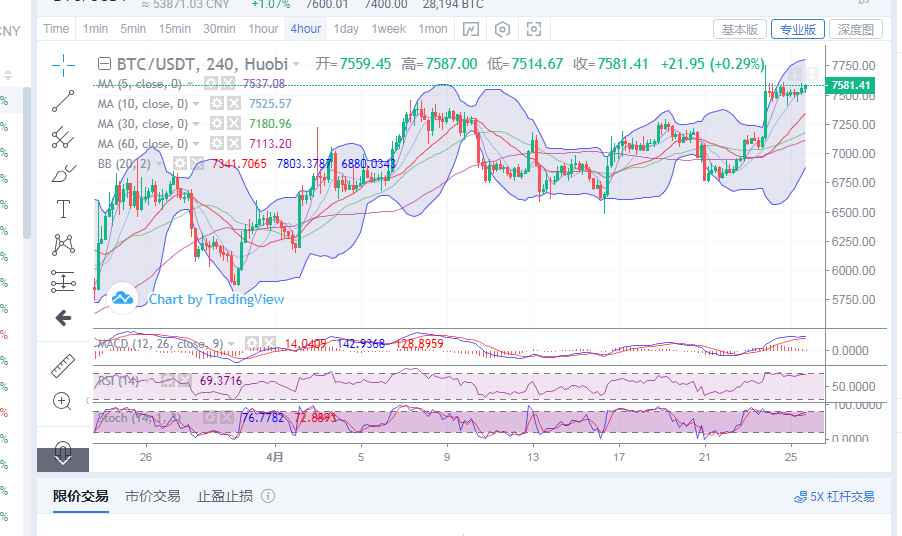The width and height of the screenshot is (902, 536).
Task: Expand RSI (14) dropdown arrow
Action: (148, 381)
